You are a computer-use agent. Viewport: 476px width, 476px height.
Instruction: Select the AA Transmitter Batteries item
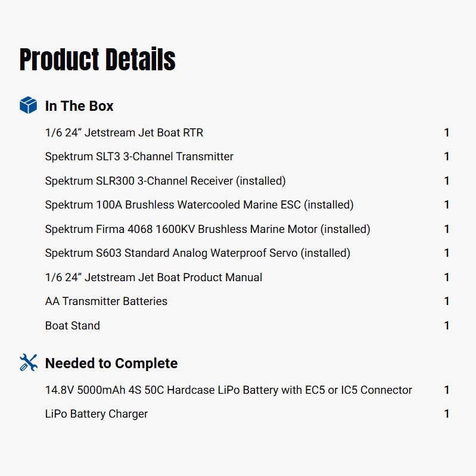(x=106, y=301)
